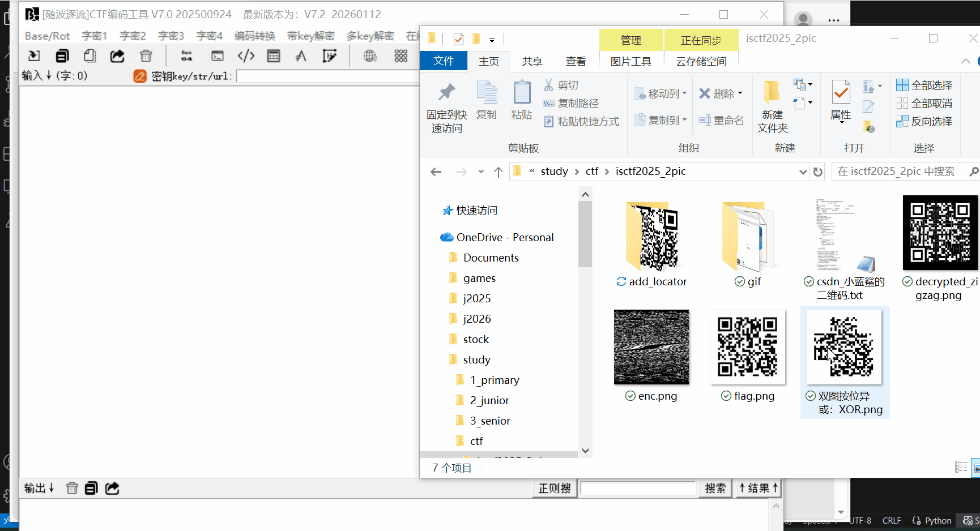Click the import-file icon in CTF tool toolbar
The height and width of the screenshot is (531, 980).
tap(34, 55)
